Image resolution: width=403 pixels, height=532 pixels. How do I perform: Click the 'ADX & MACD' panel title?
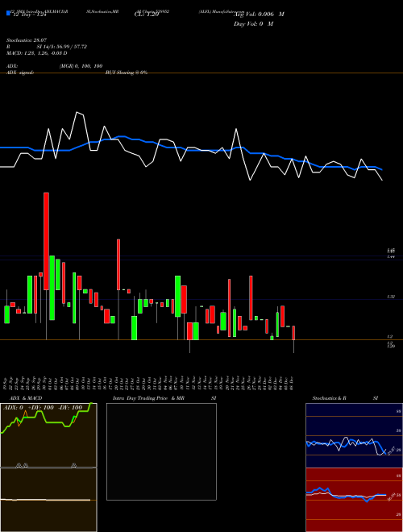pos(26,398)
